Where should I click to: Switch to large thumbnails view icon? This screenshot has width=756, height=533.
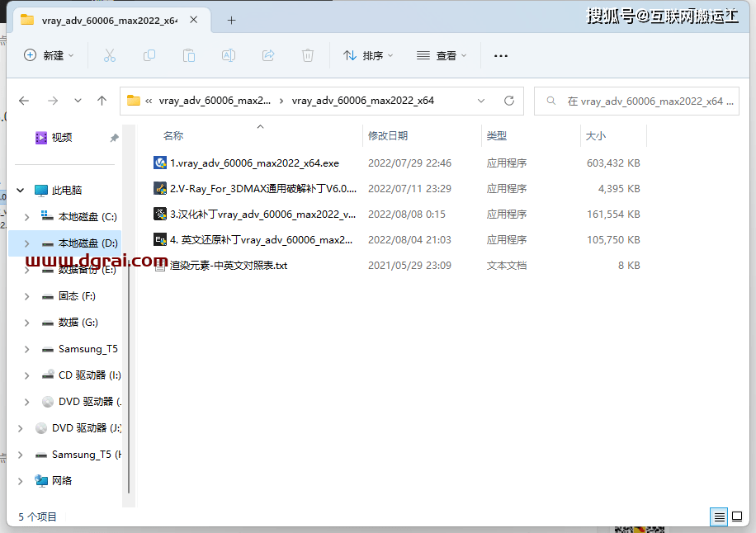tap(737, 517)
